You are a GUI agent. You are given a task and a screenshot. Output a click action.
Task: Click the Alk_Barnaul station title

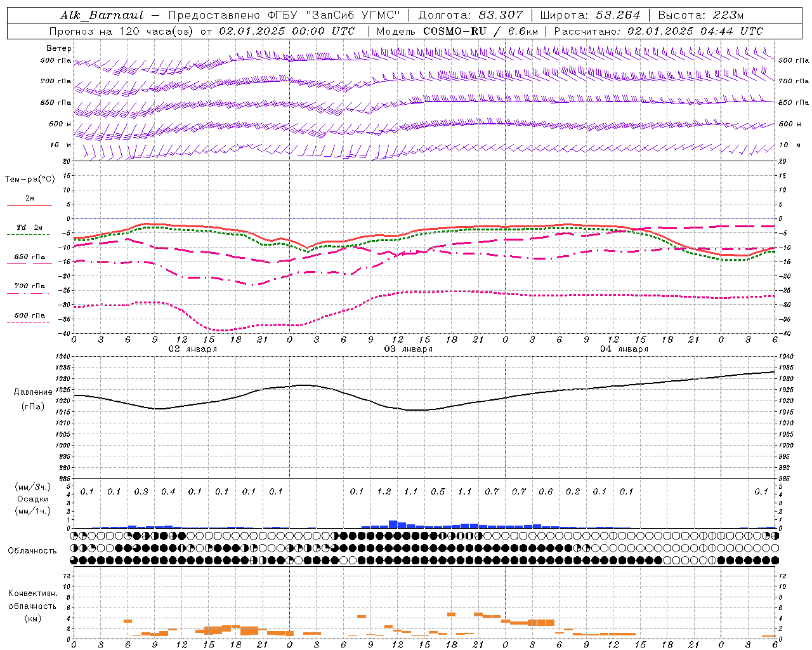102,15
